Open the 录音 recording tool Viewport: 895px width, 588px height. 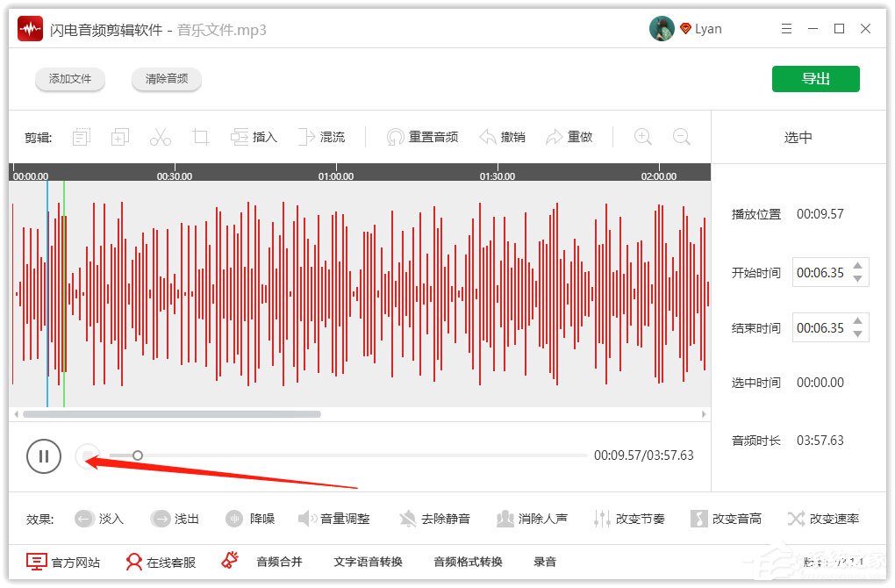pos(545,562)
